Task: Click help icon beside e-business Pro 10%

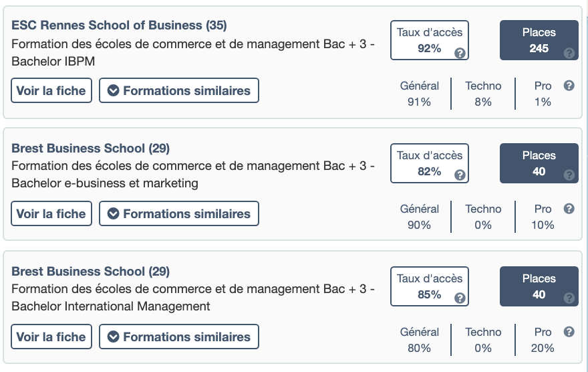Action: [x=569, y=209]
